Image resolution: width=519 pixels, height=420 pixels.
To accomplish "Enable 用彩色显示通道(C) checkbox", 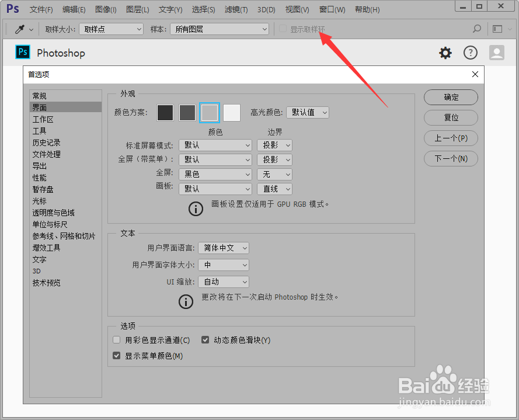I will [117, 340].
